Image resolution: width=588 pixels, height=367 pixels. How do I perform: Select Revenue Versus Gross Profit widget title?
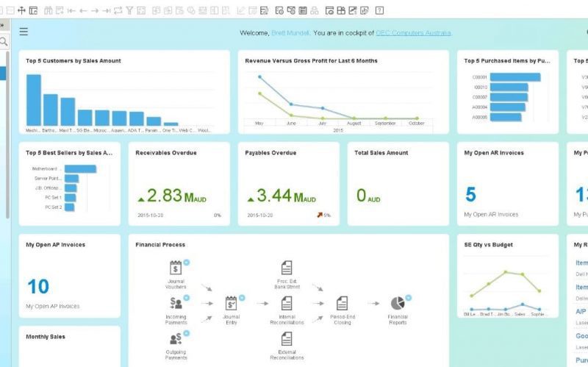click(311, 61)
